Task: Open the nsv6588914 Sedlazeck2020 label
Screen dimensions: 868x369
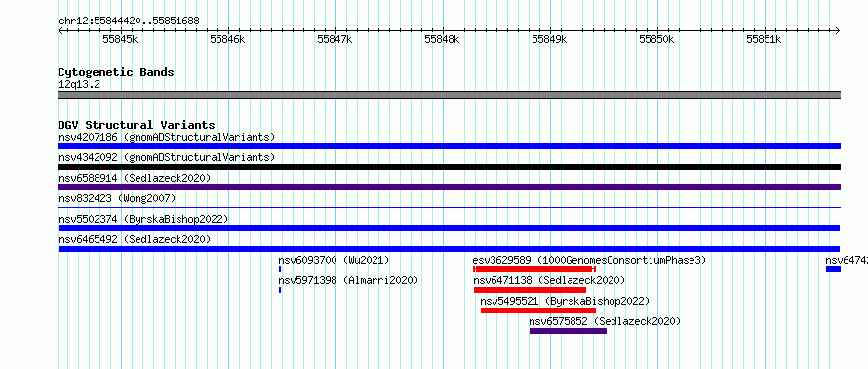Action: [135, 178]
